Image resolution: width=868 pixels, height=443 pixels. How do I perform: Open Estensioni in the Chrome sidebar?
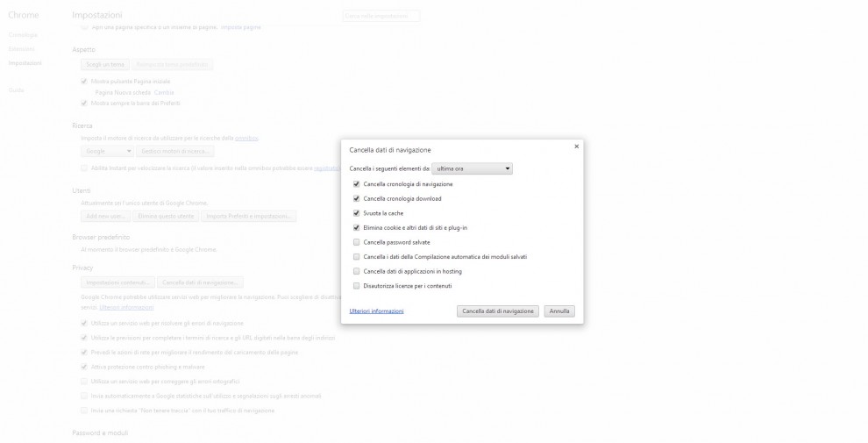22,49
